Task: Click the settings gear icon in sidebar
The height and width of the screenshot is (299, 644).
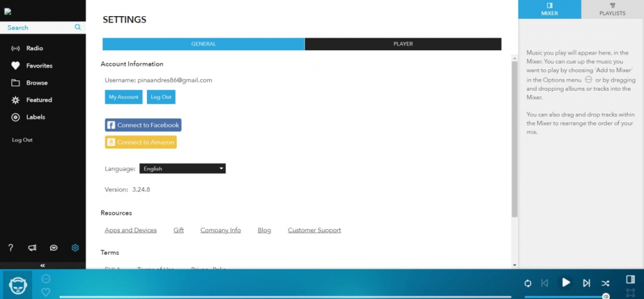Action: tap(75, 248)
